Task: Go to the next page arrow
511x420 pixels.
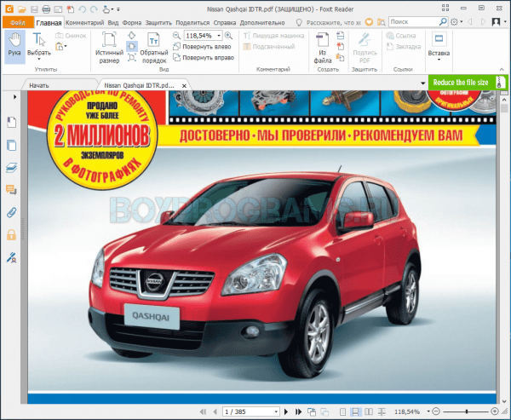Action: 286,411
